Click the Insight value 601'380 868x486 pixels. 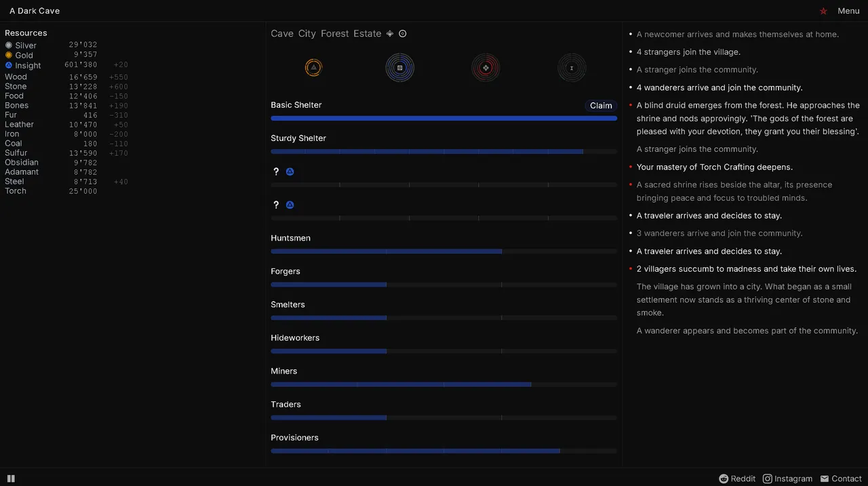coord(81,65)
